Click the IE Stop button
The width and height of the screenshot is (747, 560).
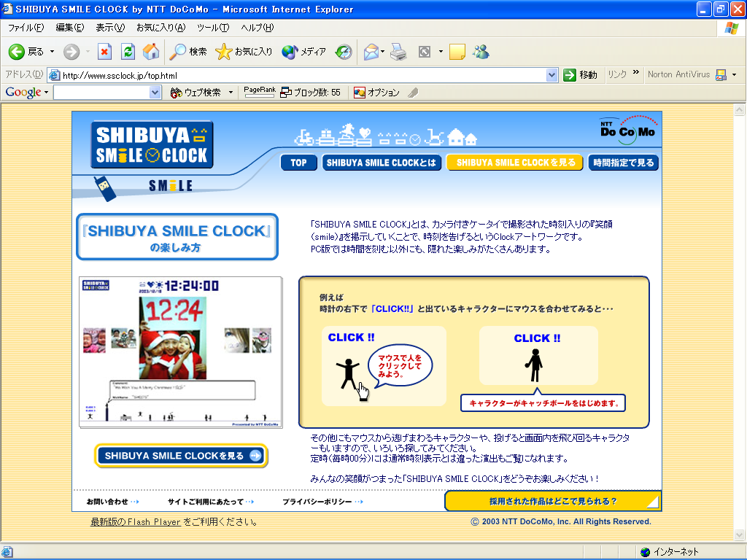[x=104, y=52]
